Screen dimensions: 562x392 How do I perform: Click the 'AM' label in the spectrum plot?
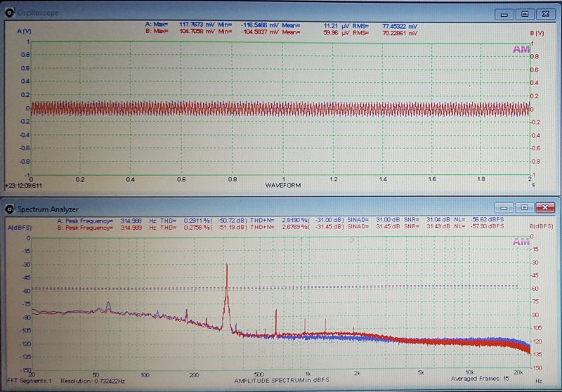coord(521,242)
